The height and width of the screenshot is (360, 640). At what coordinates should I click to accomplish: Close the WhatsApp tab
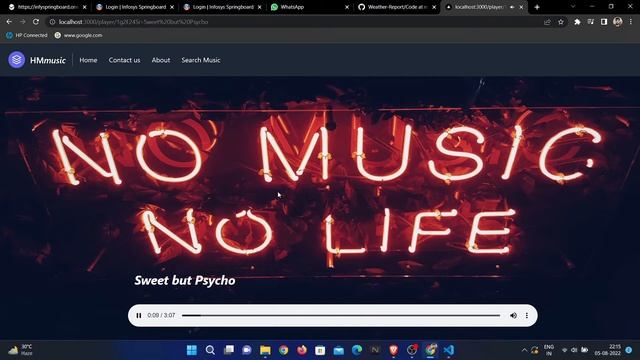pyautogui.click(x=347, y=7)
